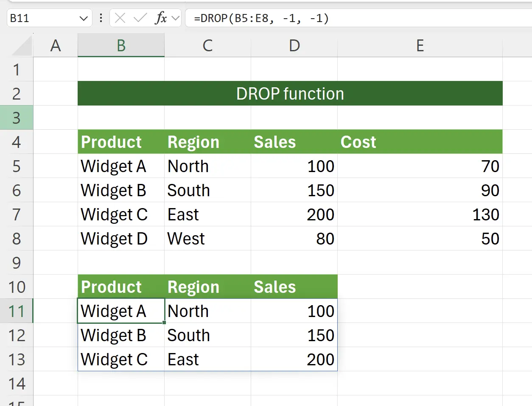Select the Region header in the lower table
This screenshot has height=406, width=532.
(207, 287)
